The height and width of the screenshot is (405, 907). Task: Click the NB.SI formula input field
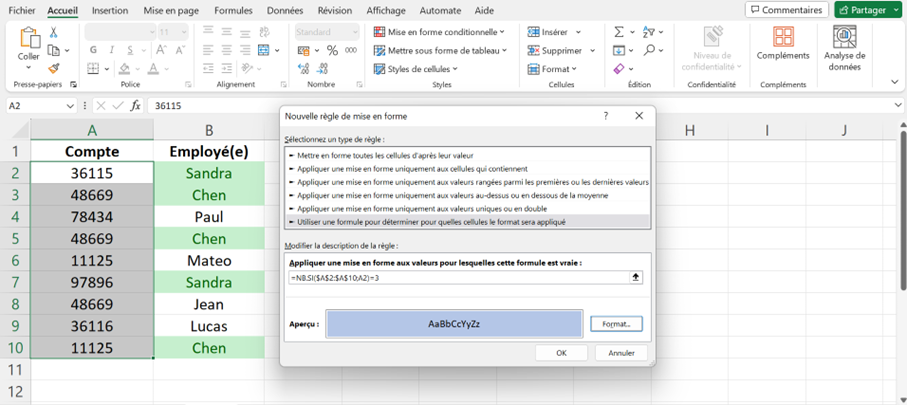(x=459, y=278)
